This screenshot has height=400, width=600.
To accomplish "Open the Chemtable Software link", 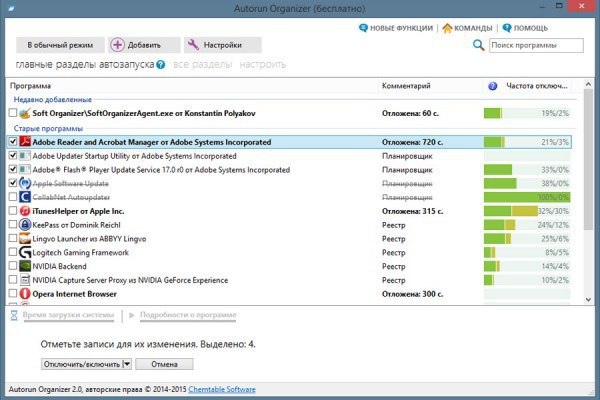I will coord(222,389).
